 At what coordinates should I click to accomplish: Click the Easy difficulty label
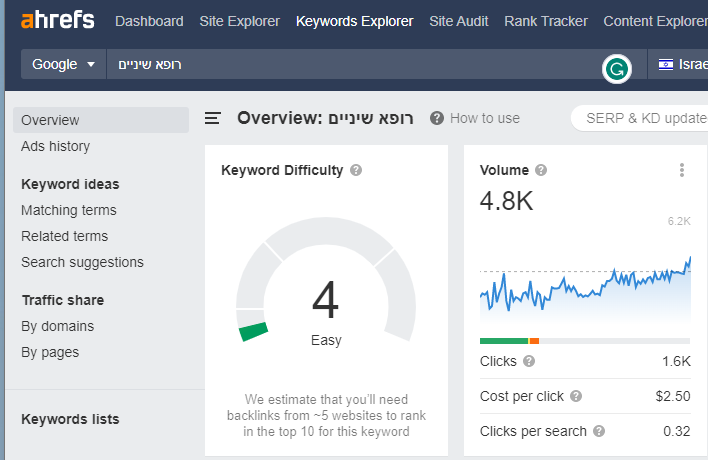tap(326, 340)
